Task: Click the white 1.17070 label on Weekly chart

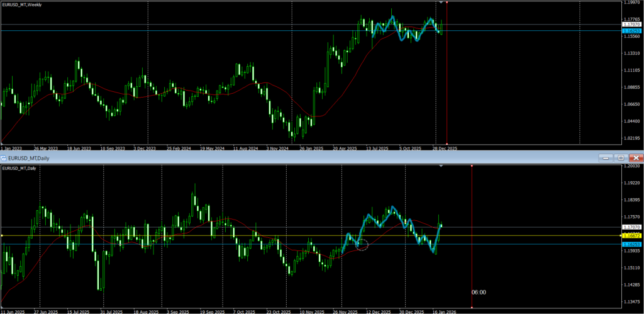Action: click(631, 25)
